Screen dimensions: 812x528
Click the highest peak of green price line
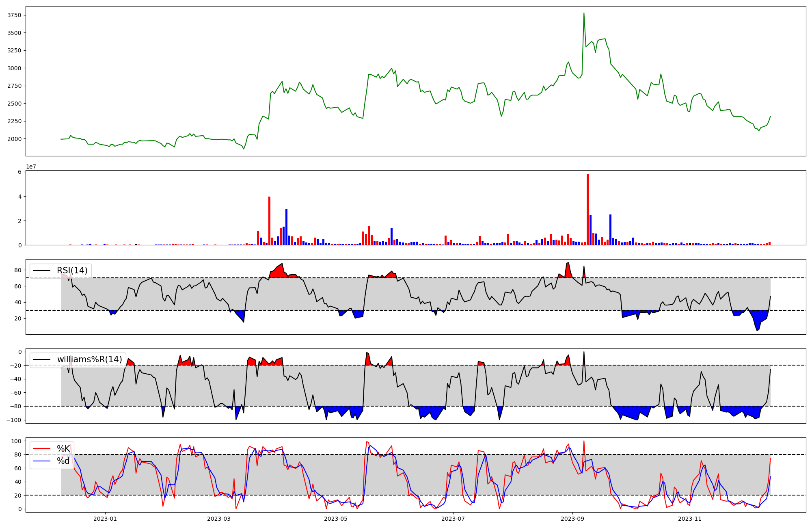coord(584,13)
